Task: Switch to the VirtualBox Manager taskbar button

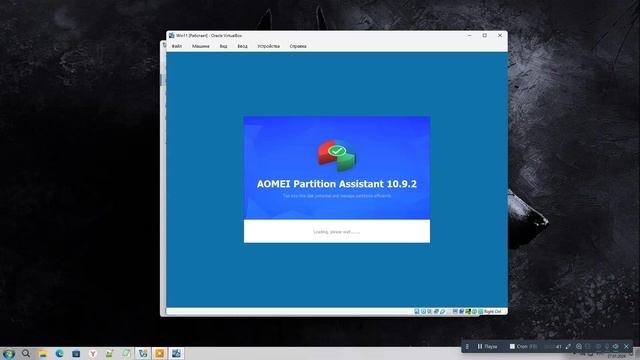Action: pos(143,353)
